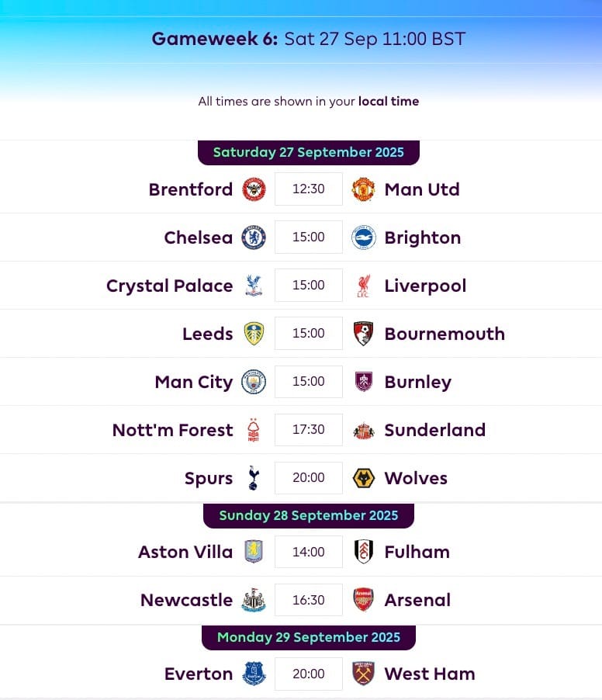Viewport: 602px width, 700px height.
Task: Click the Brentford club crest
Action: pos(254,189)
